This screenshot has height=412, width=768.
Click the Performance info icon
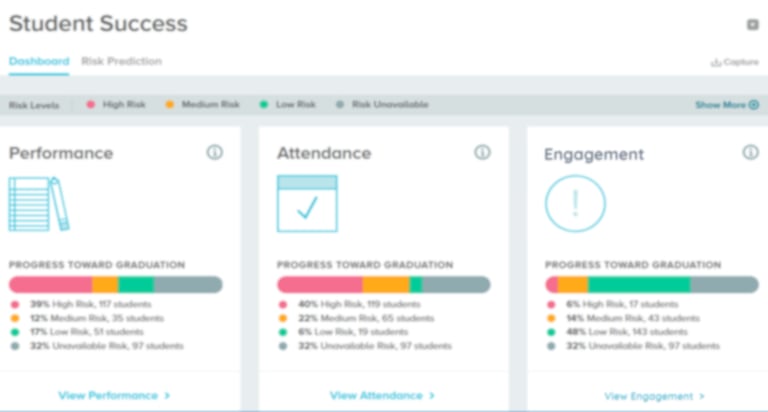tap(214, 152)
